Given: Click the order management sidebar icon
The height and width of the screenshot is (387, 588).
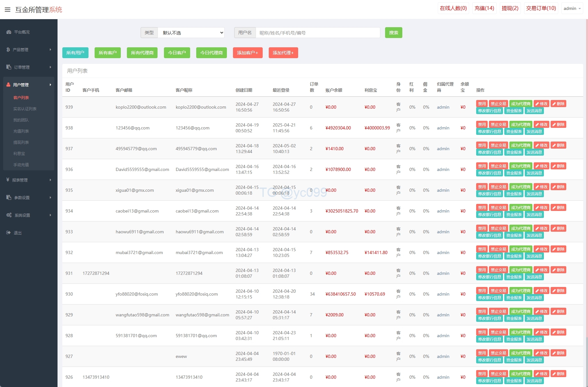Looking at the screenshot, I should [x=9, y=67].
